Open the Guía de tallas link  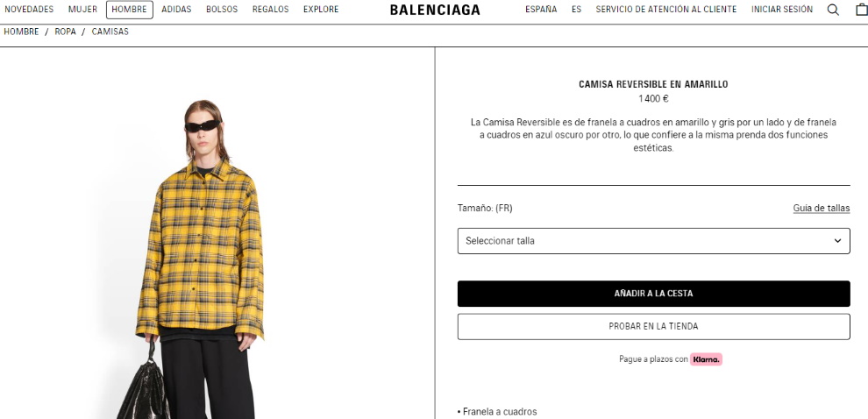[x=821, y=208]
